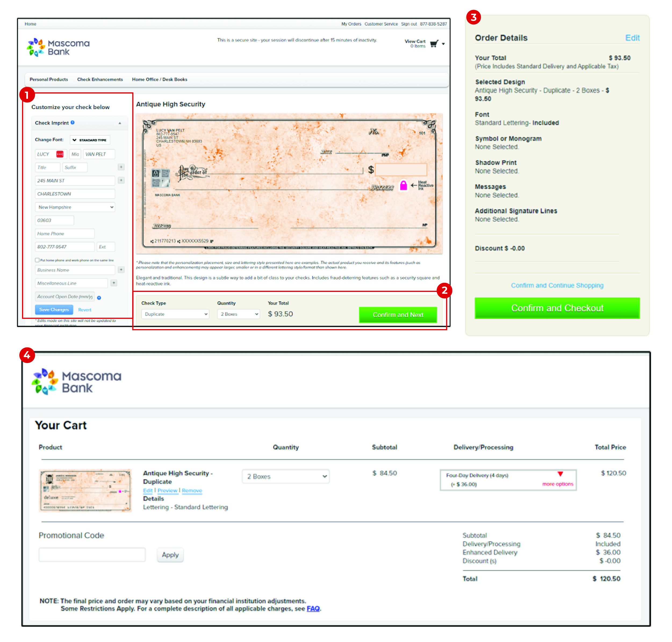Click the 802-777-9547 phone field
The width and height of the screenshot is (672, 642).
[x=65, y=246]
